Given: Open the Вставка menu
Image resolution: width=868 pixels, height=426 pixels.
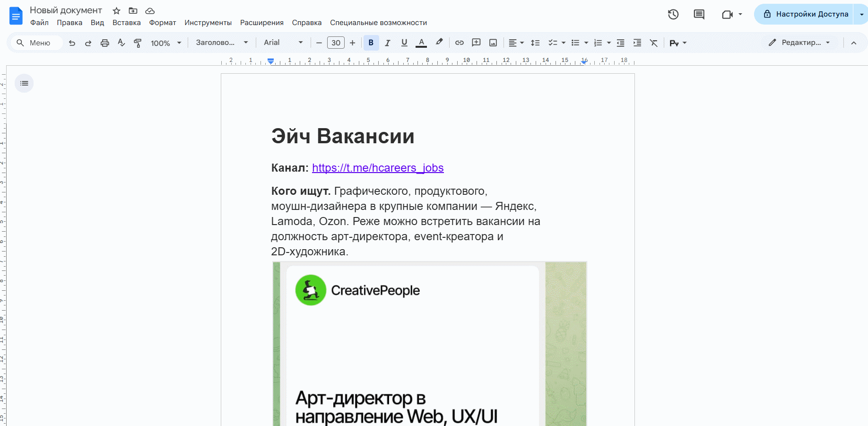Looking at the screenshot, I should pos(126,23).
